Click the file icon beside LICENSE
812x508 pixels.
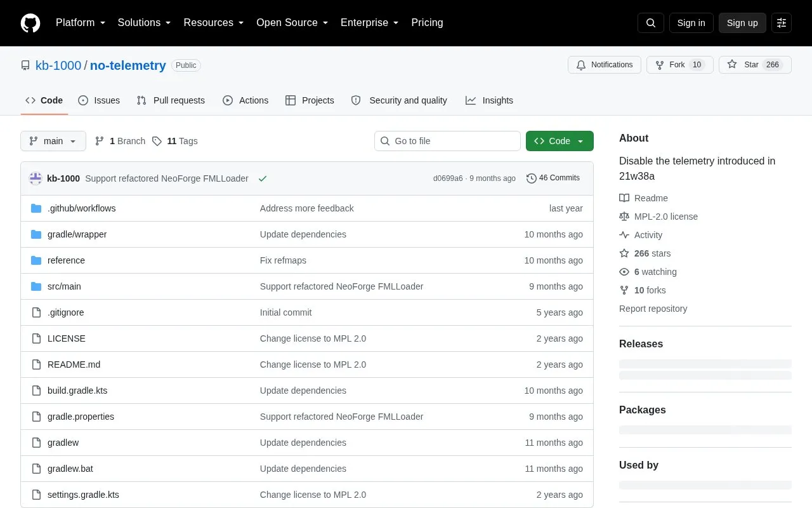point(36,338)
